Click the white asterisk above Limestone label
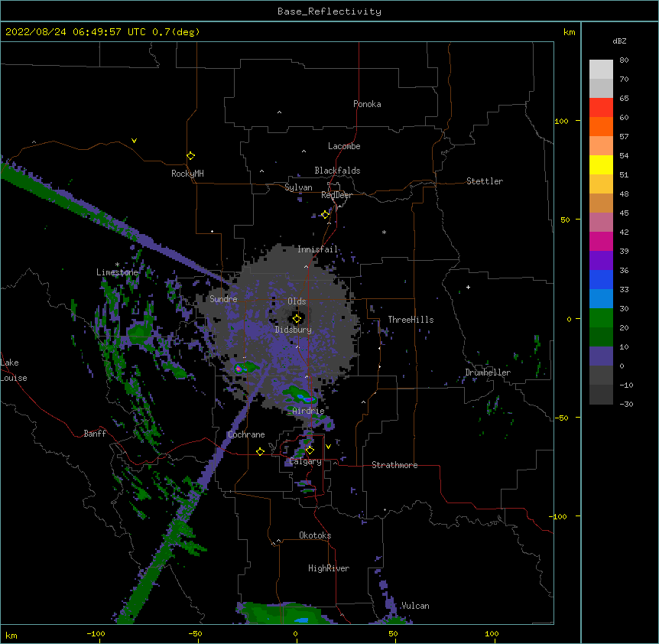 click(117, 265)
